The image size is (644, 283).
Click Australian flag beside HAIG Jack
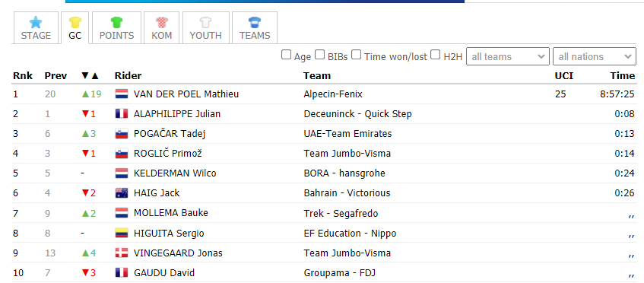[122, 193]
